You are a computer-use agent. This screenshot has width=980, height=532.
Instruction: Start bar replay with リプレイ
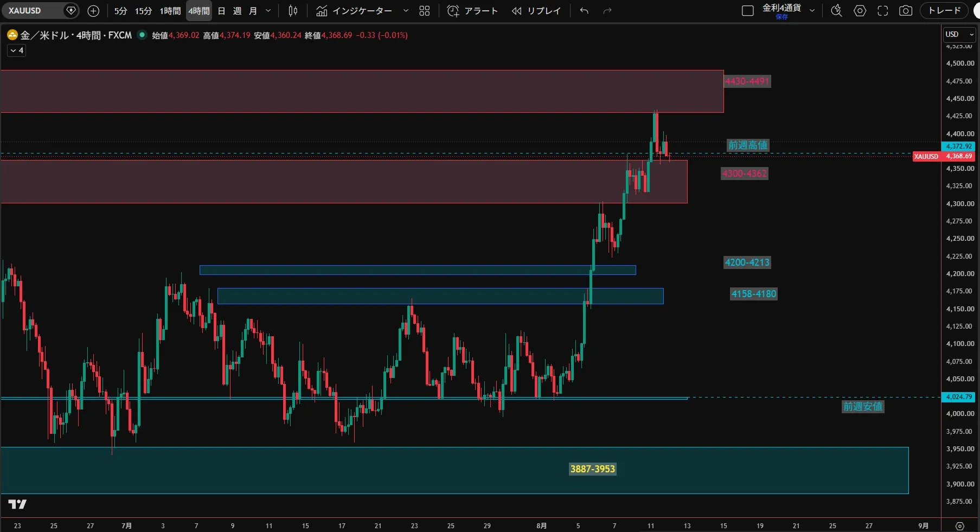click(x=536, y=11)
